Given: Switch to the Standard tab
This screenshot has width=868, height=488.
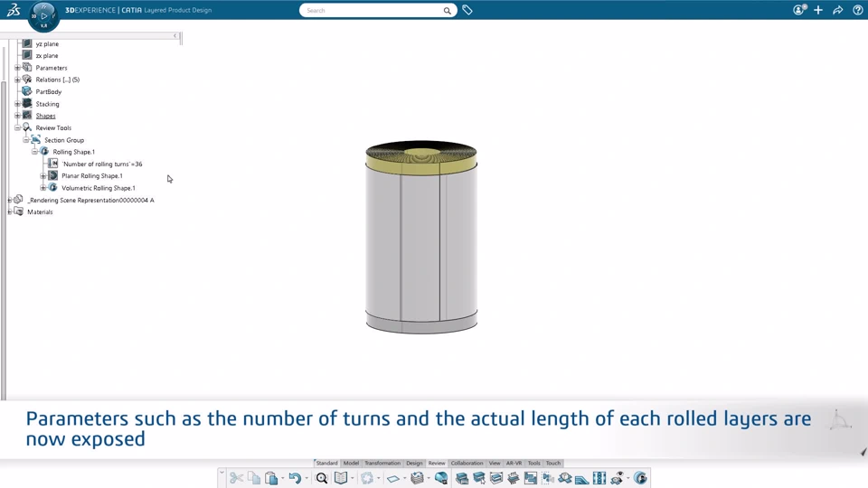Looking at the screenshot, I should [326, 463].
